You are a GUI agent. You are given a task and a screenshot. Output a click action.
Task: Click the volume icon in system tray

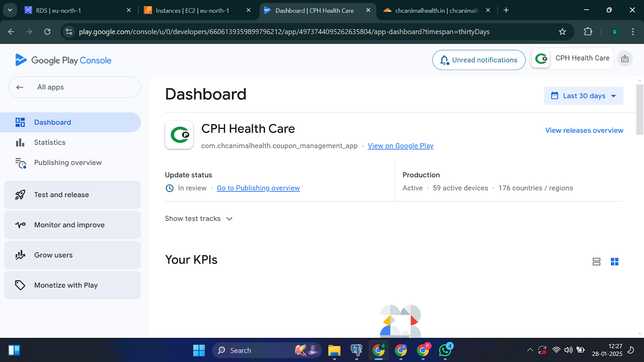[568, 350]
